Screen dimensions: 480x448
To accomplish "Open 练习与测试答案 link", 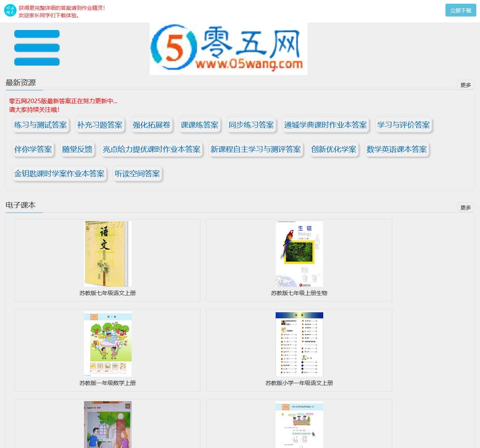I will [40, 125].
